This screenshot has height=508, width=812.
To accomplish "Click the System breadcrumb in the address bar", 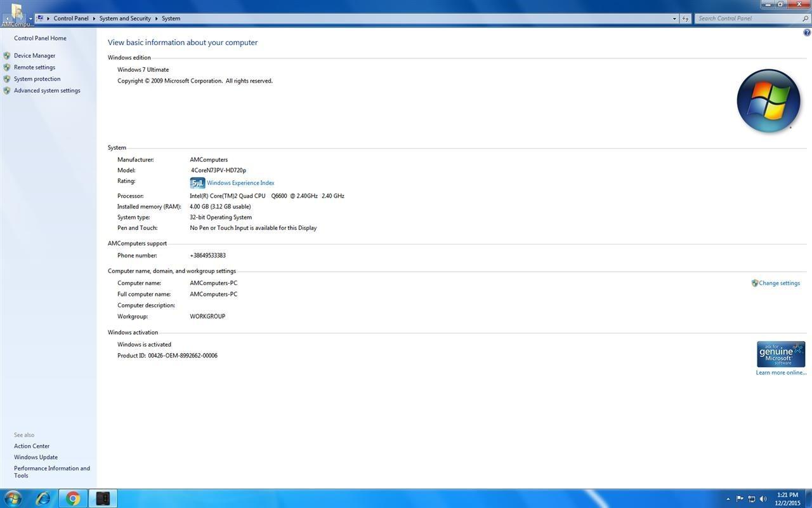I will tap(171, 18).
